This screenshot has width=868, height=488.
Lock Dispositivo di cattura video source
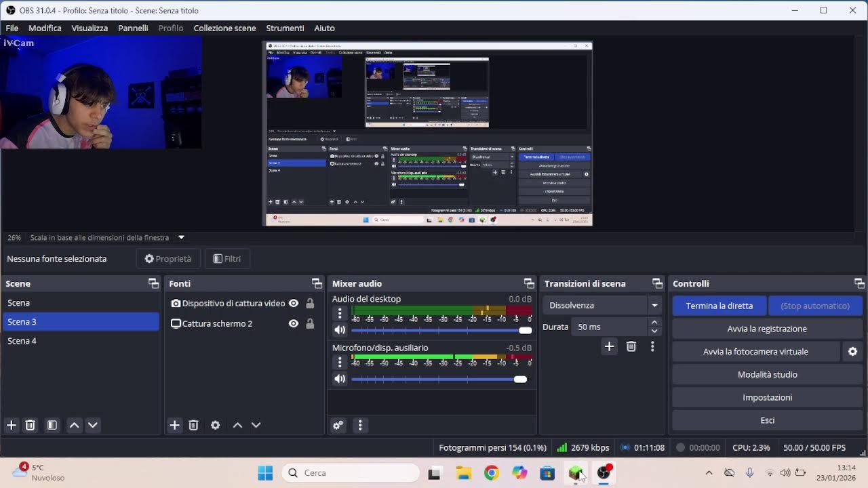[310, 304]
